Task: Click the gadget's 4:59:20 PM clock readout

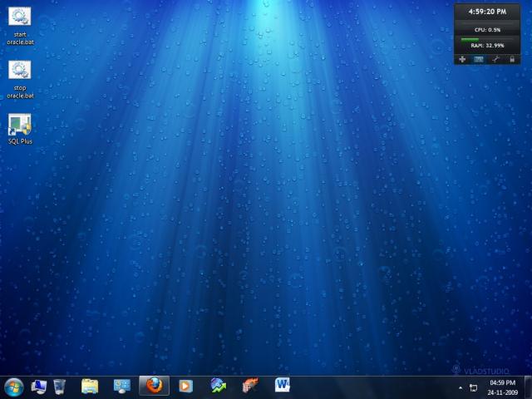Action: pos(487,12)
